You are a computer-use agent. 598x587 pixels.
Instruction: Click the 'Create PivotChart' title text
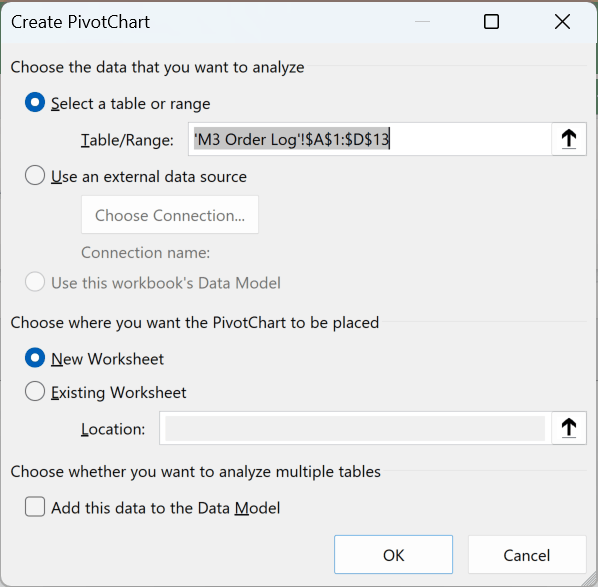point(80,22)
